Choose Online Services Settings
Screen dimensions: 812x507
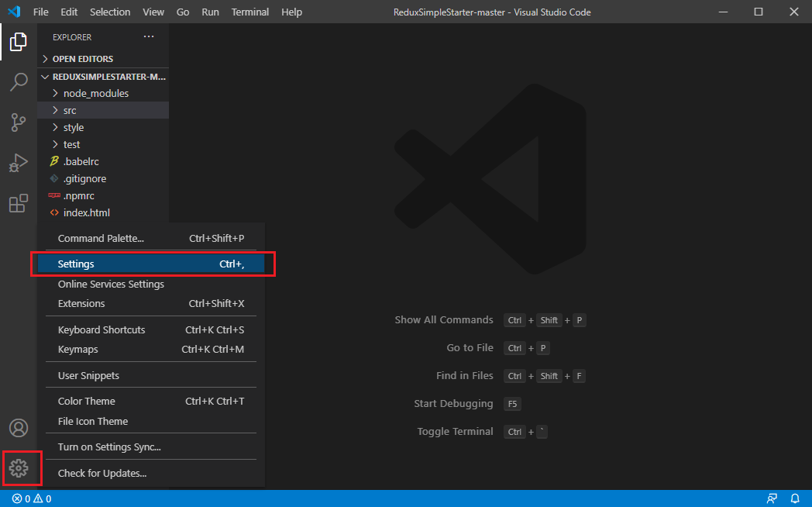(x=151, y=284)
